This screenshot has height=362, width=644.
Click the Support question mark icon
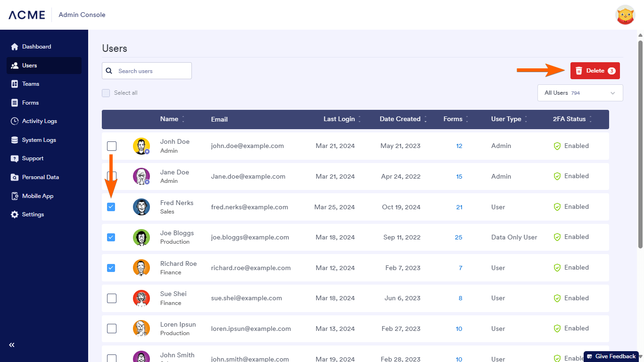coord(15,158)
